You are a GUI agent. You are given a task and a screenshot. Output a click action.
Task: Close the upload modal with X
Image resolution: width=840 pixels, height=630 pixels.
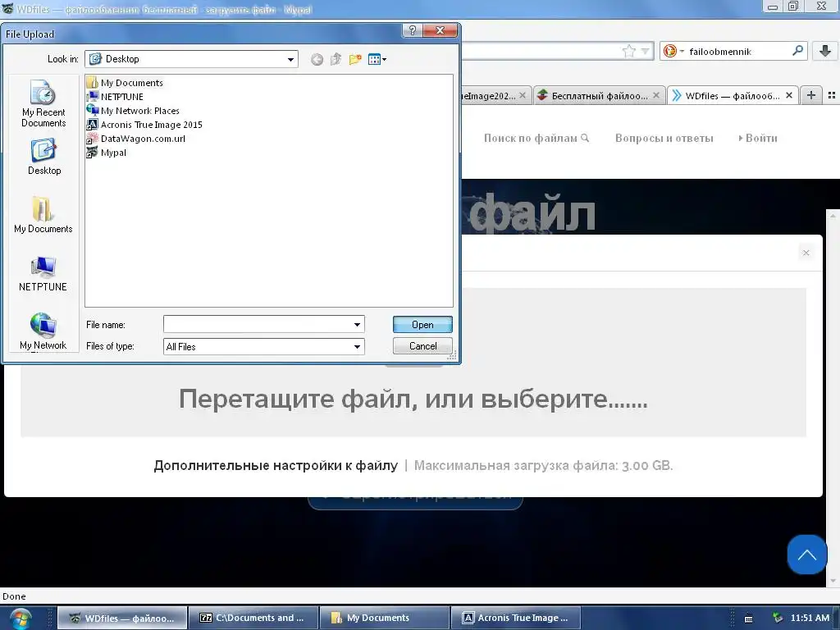pyautogui.click(x=806, y=253)
